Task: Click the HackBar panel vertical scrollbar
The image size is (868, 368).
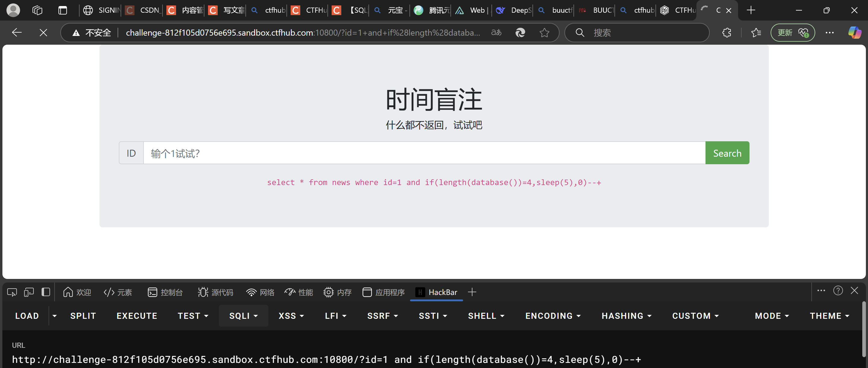Action: click(x=864, y=329)
